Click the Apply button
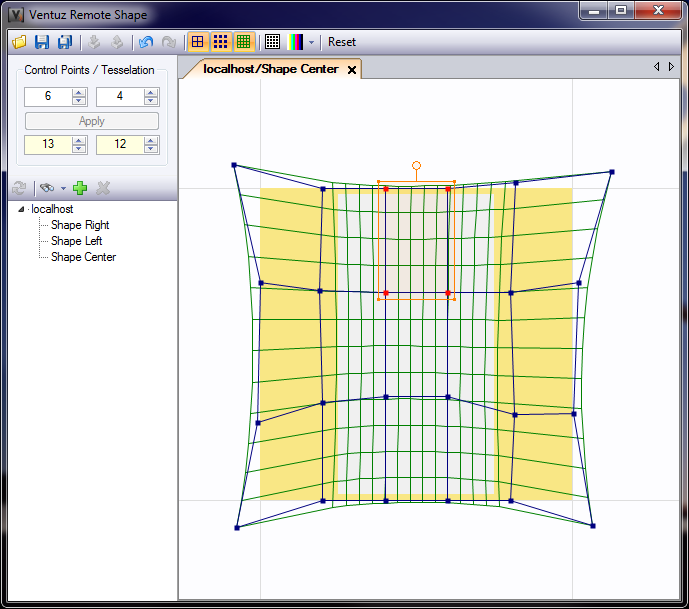 [x=92, y=121]
